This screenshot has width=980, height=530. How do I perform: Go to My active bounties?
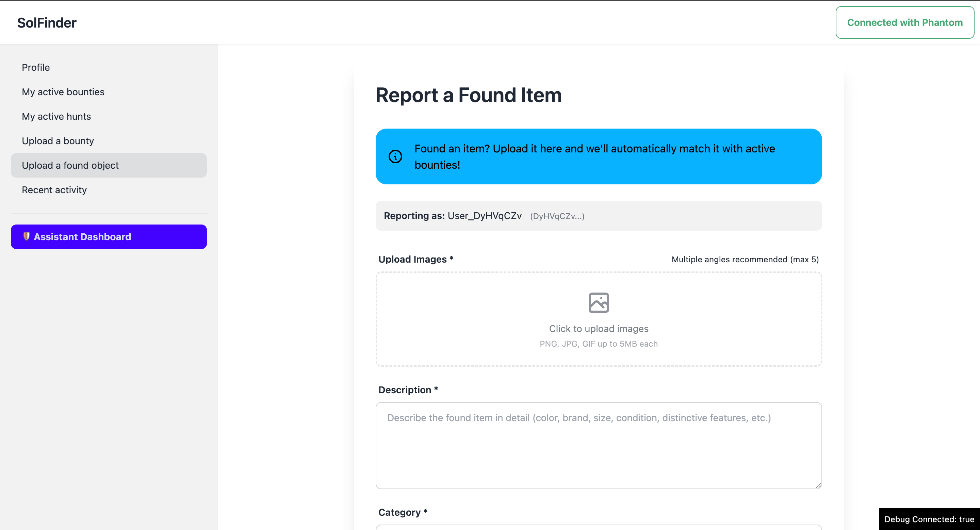(x=63, y=92)
